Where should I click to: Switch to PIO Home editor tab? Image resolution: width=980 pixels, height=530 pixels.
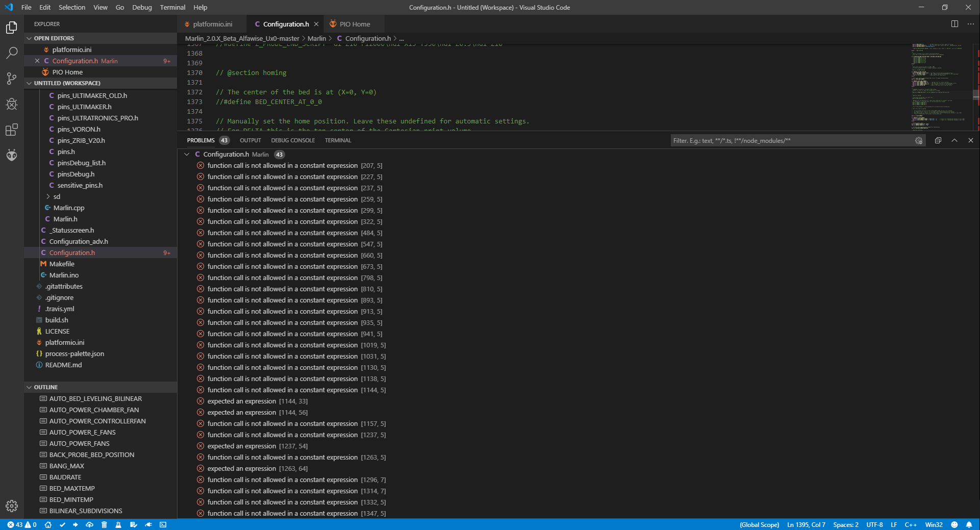pyautogui.click(x=355, y=24)
